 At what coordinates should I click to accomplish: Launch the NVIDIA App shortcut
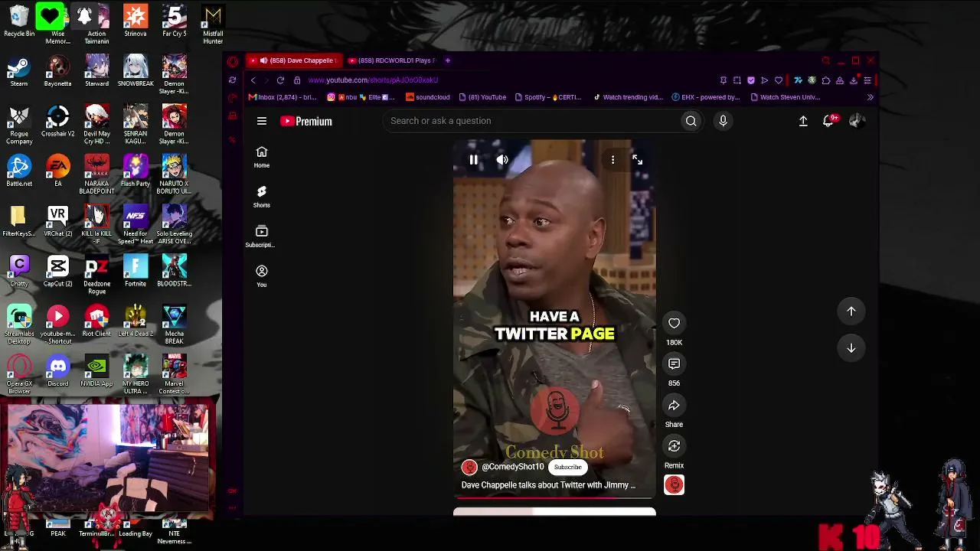(96, 371)
